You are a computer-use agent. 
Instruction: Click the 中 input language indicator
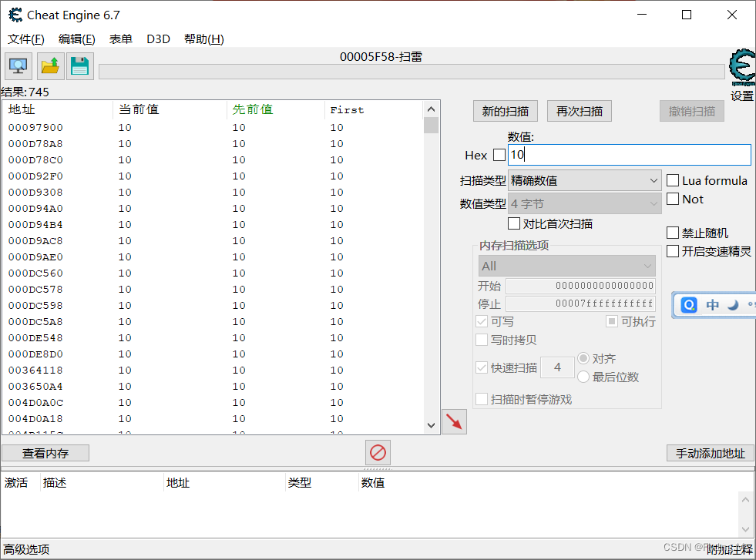712,304
